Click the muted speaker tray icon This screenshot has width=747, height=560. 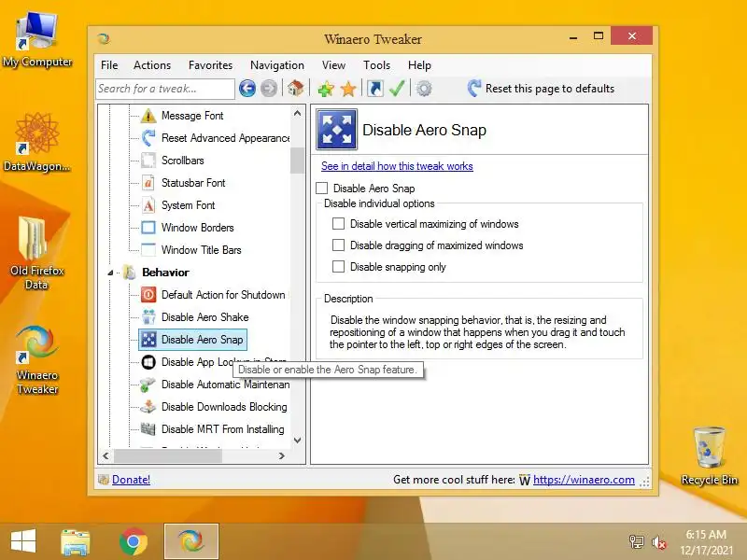(659, 542)
